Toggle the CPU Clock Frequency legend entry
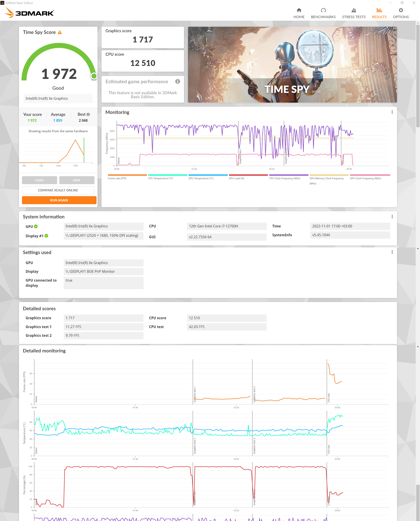Viewport: 420px width, 521px height. click(289, 177)
